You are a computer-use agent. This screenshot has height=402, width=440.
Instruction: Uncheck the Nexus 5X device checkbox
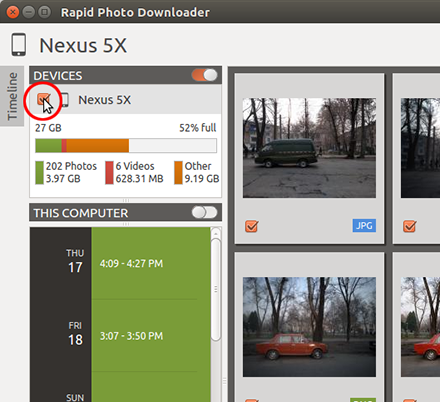click(x=44, y=99)
